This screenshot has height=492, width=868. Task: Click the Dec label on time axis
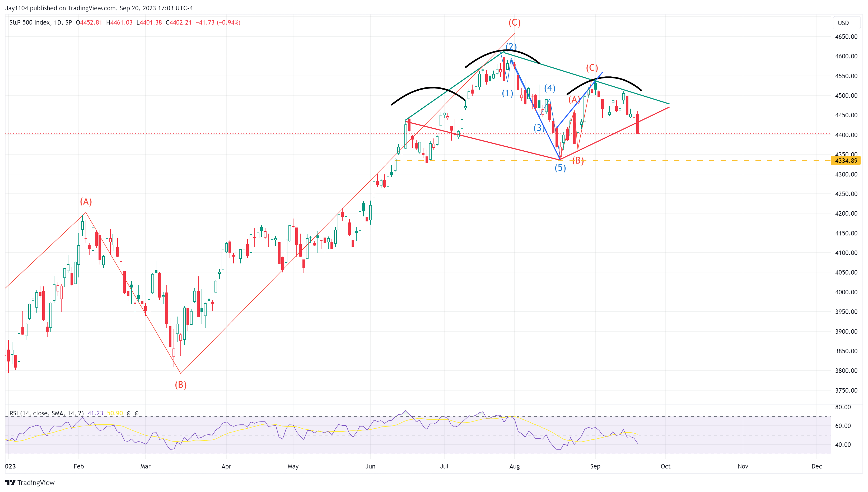pyautogui.click(x=817, y=466)
